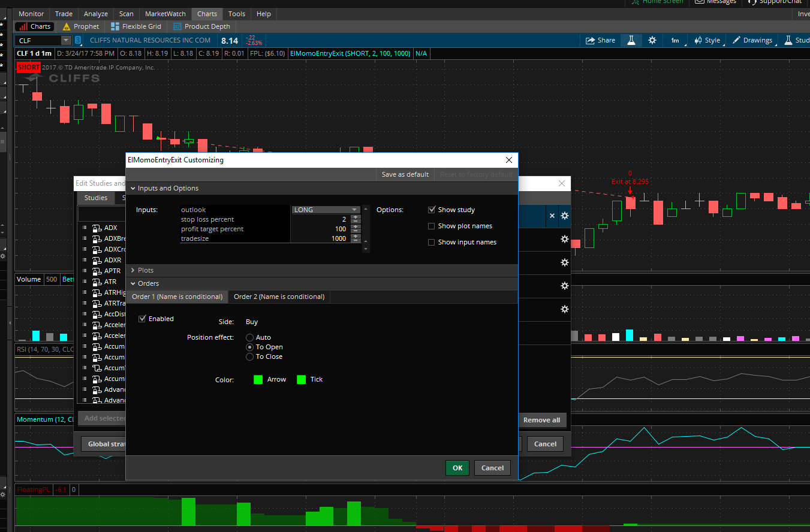This screenshot has width=810, height=532.
Task: Open the Arrow color swatch
Action: 258,379
